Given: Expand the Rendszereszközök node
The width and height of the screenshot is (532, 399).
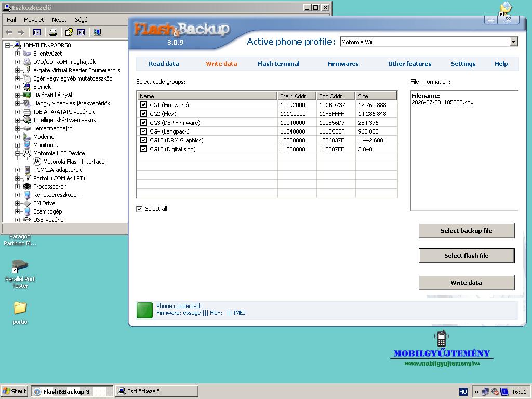Looking at the screenshot, I should pos(17,195).
